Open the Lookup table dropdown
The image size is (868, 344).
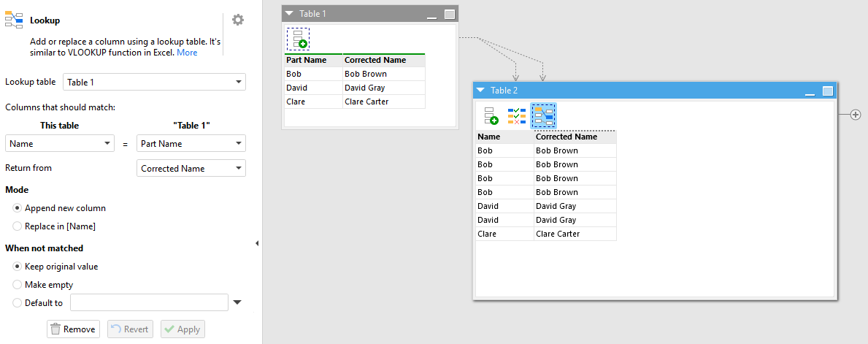(x=155, y=82)
